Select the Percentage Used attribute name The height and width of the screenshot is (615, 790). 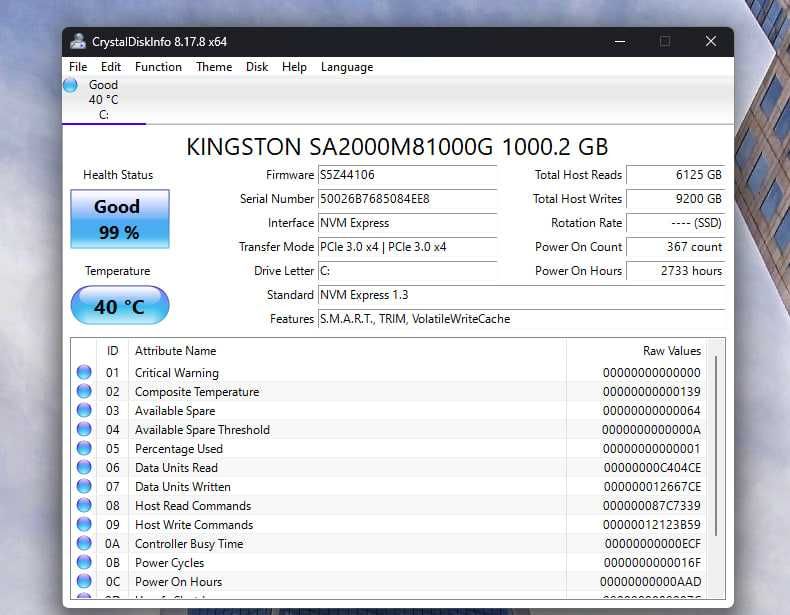(x=179, y=449)
